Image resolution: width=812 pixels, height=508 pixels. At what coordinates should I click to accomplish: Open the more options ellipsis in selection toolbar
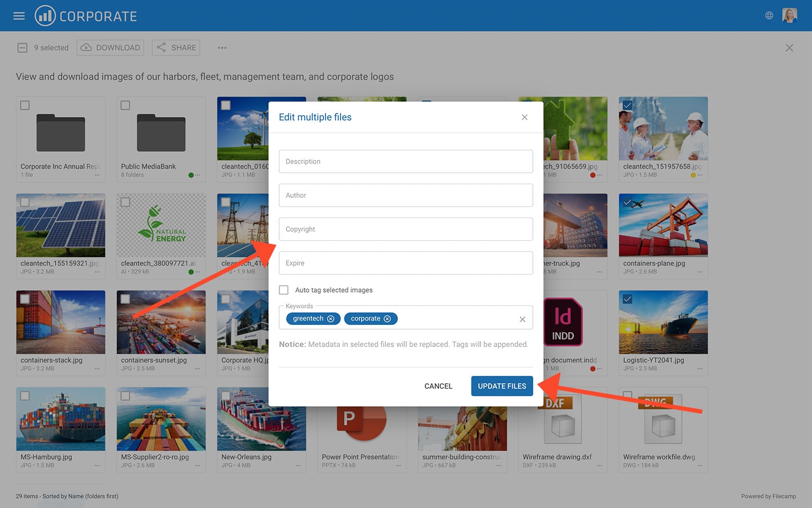coord(222,48)
